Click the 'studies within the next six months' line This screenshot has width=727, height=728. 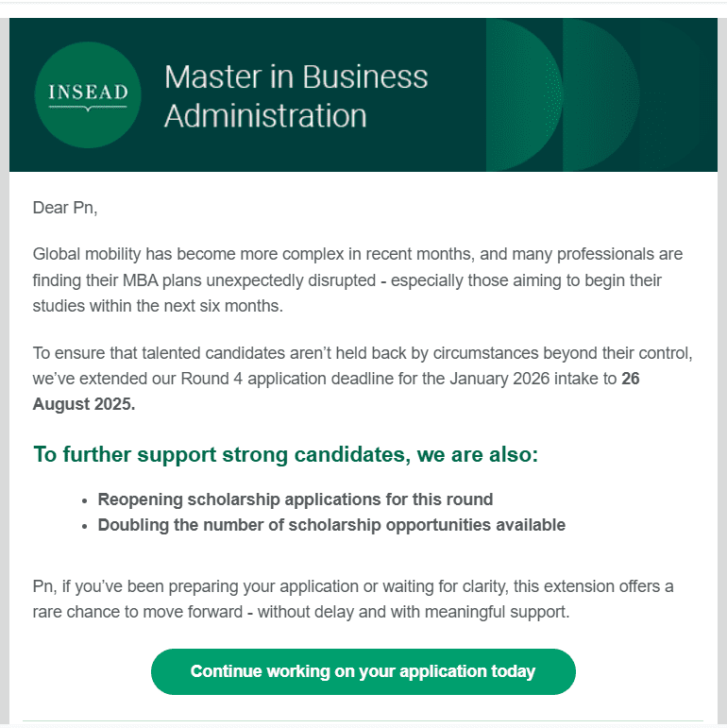click(158, 306)
